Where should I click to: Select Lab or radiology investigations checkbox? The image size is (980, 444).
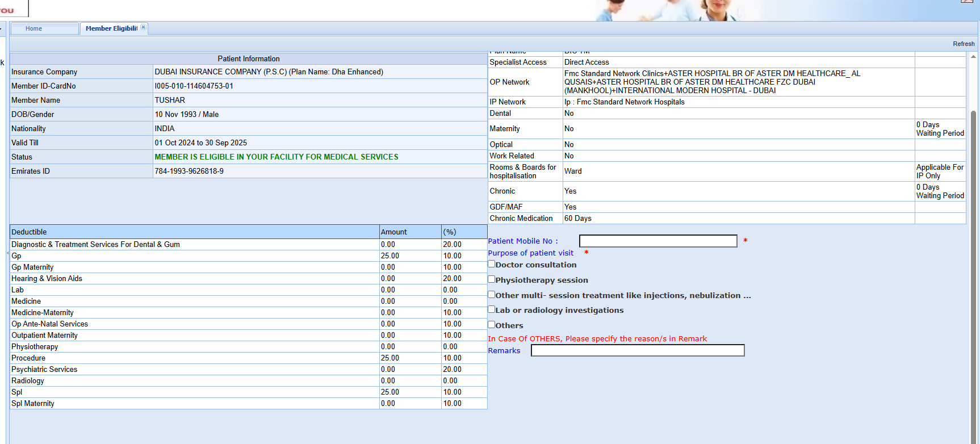point(492,309)
